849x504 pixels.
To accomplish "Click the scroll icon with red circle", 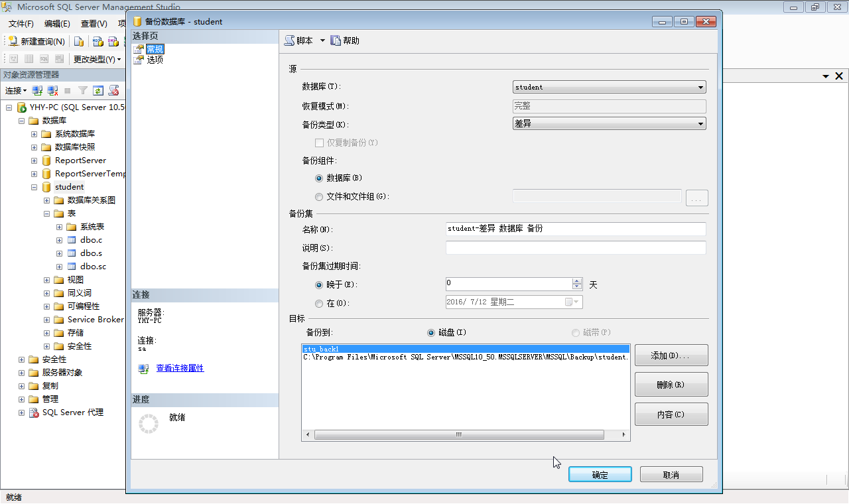I will [113, 90].
